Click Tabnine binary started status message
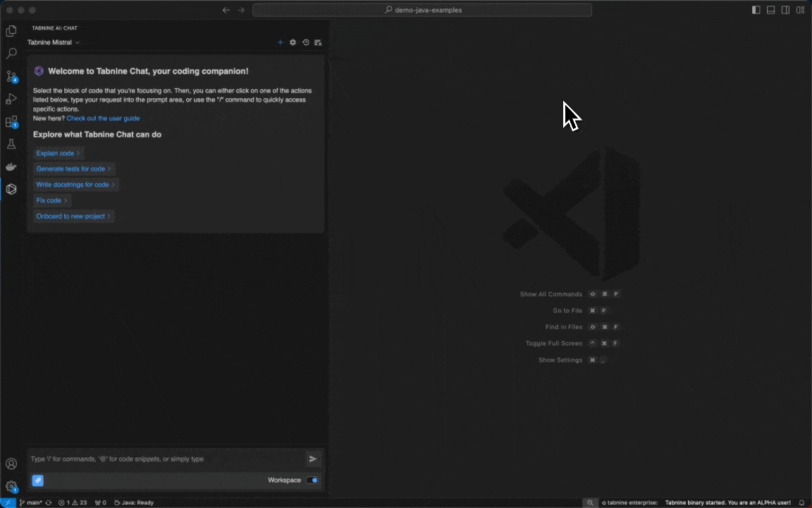 (x=727, y=502)
